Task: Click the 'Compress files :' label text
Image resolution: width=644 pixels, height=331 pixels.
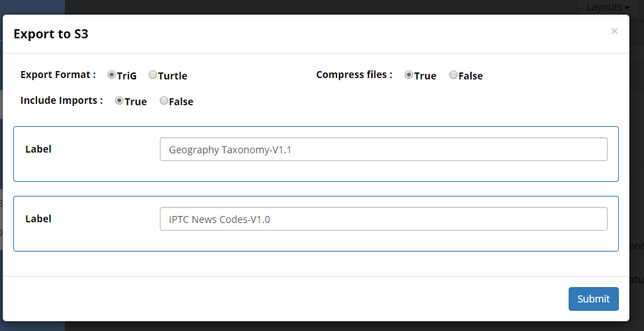Action: pos(354,75)
